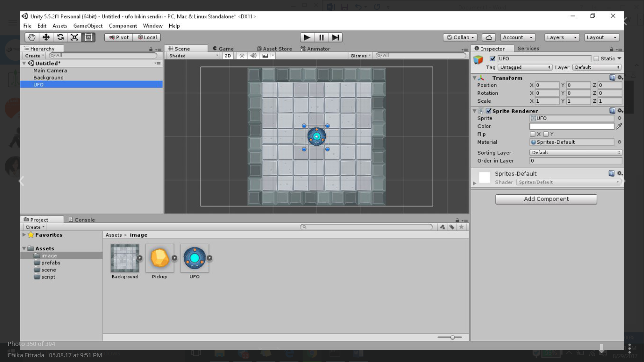Select the Rotate tool
Screen dimensions: 644x362
point(60,37)
